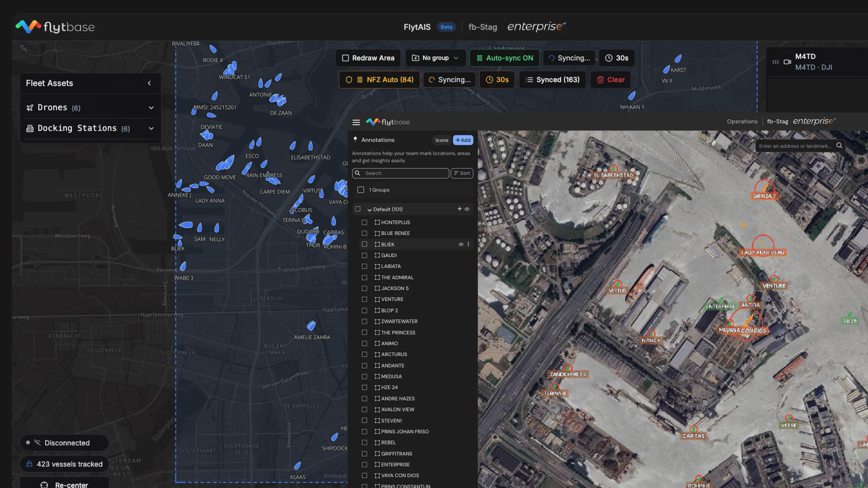This screenshot has width=868, height=488.
Task: Collapse the Fleet Assets panel with chevron
Action: [x=149, y=83]
